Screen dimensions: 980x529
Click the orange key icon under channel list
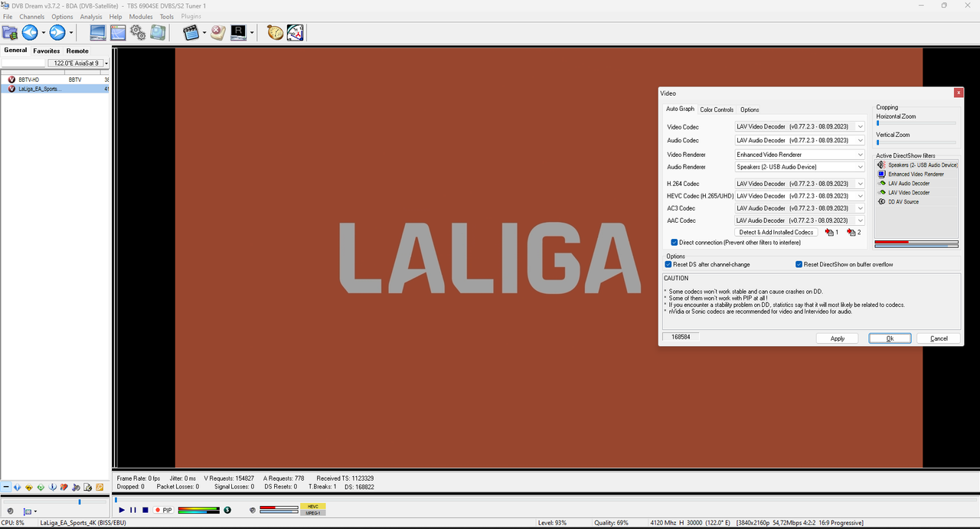tap(100, 487)
